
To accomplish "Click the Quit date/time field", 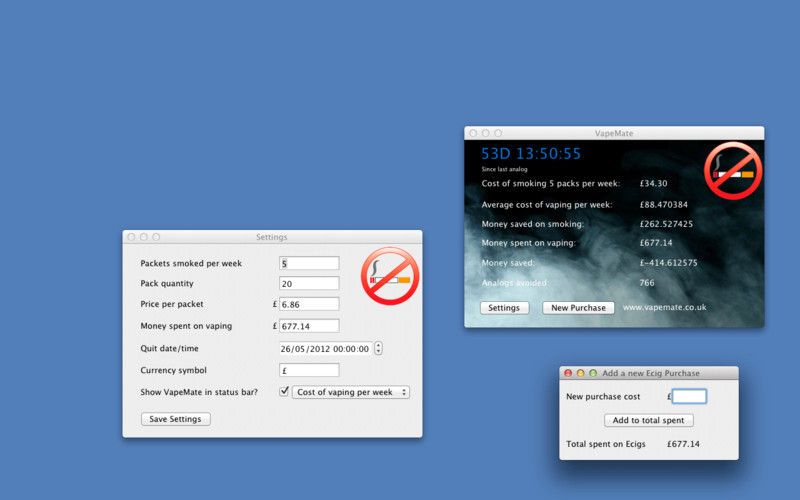I will pos(326,348).
